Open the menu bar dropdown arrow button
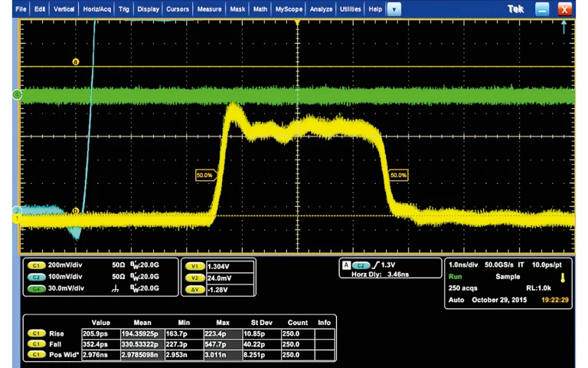 click(394, 9)
